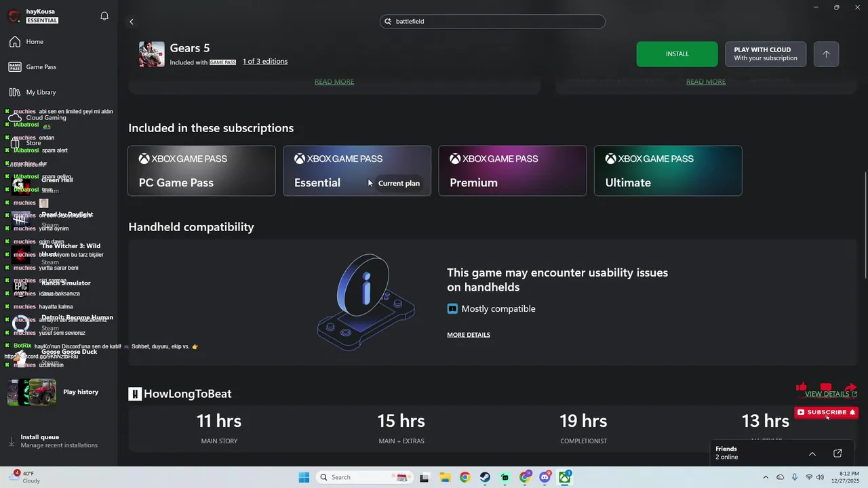Click the 15 hrs main + extras value
This screenshot has width=868, height=488.
click(401, 421)
